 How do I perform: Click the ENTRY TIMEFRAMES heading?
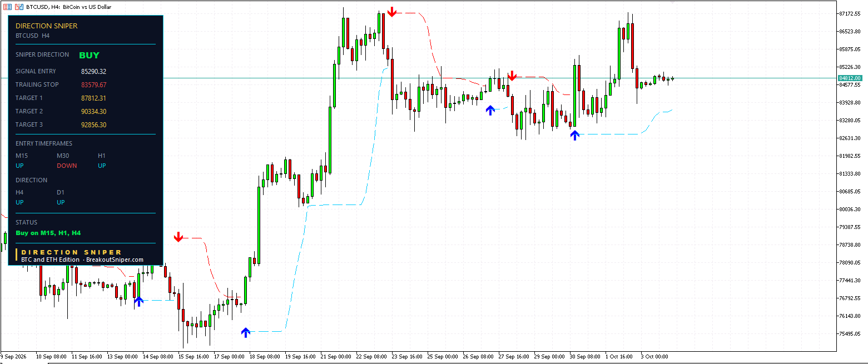pos(44,143)
